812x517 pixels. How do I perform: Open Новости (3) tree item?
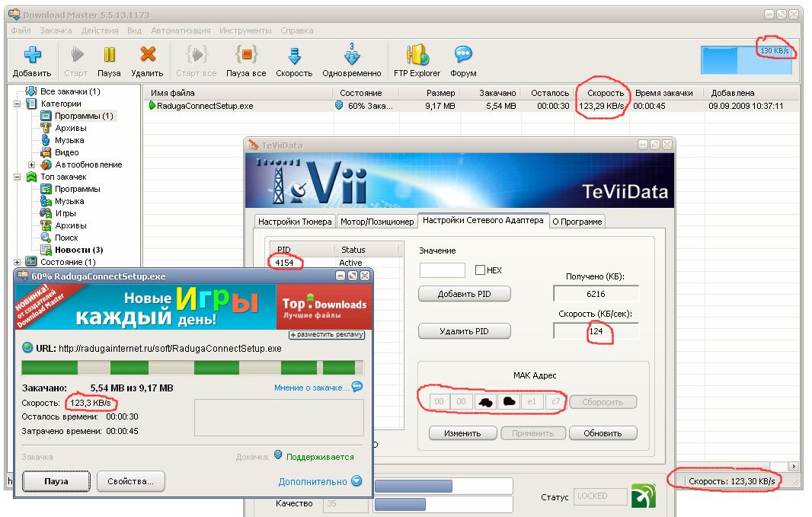[x=78, y=250]
